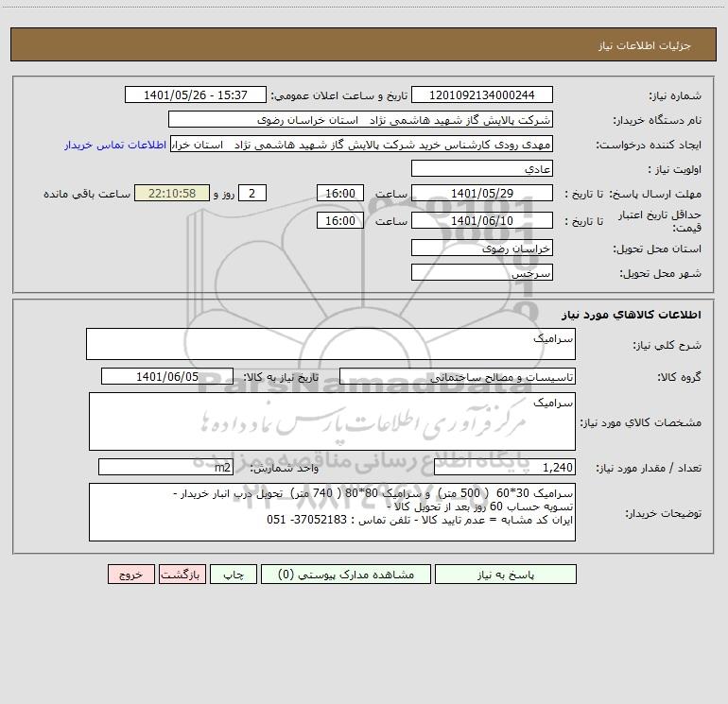Open اطلاعات تماس خریدار link
Viewport: 728px width, 704px height.
tap(115, 145)
